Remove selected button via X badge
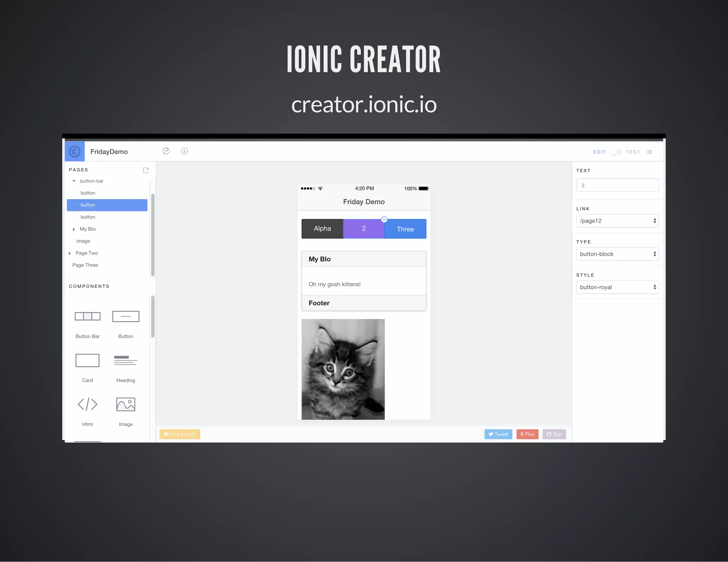This screenshot has width=728, height=562. tap(384, 220)
